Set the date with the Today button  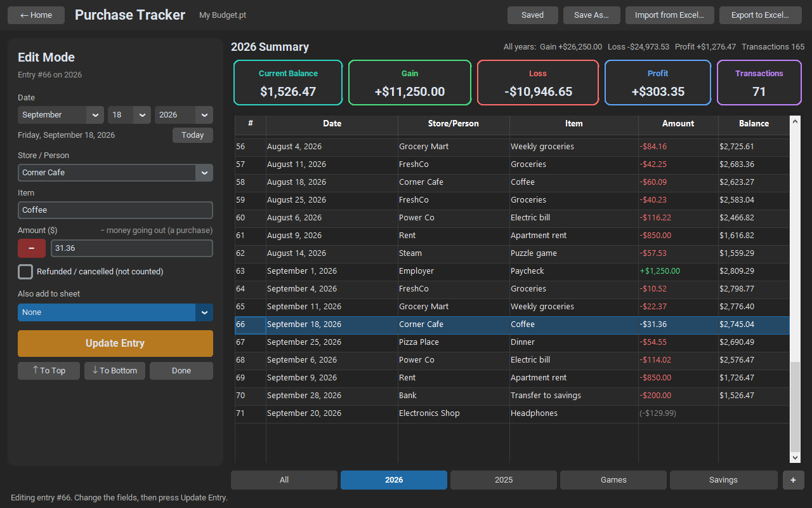[193, 135]
